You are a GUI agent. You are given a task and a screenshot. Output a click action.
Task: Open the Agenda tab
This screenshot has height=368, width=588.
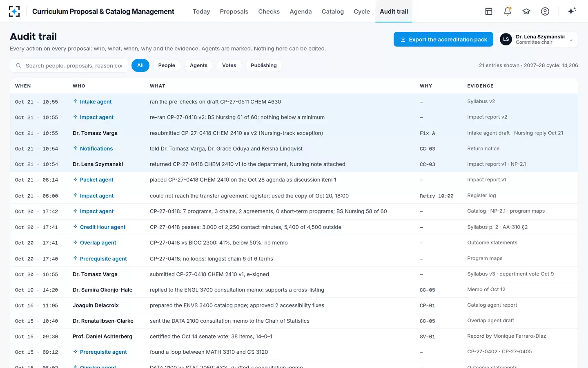pos(301,11)
